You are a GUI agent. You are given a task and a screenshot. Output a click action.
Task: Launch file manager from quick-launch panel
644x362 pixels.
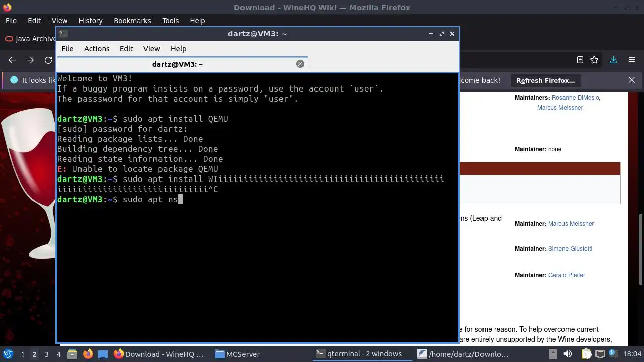pyautogui.click(x=71, y=354)
